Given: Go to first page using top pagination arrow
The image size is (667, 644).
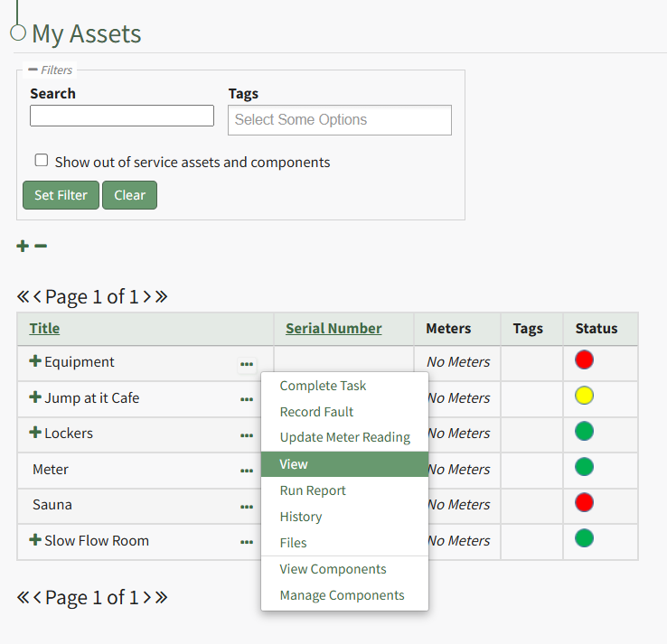Looking at the screenshot, I should 23,296.
